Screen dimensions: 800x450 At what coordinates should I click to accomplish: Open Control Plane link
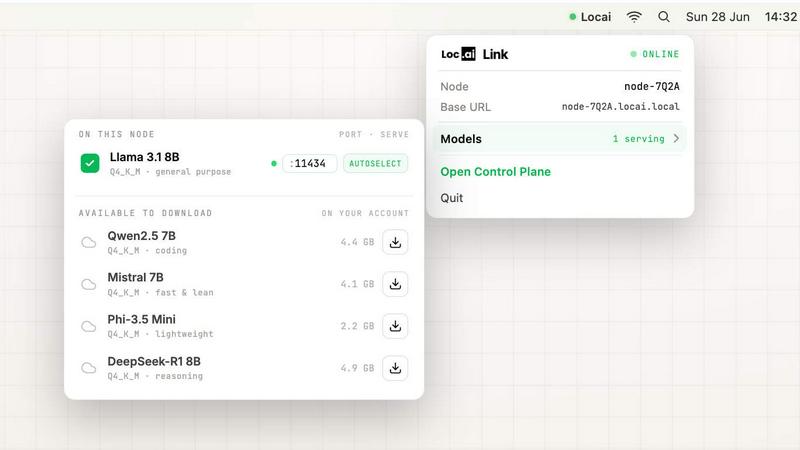click(x=495, y=171)
